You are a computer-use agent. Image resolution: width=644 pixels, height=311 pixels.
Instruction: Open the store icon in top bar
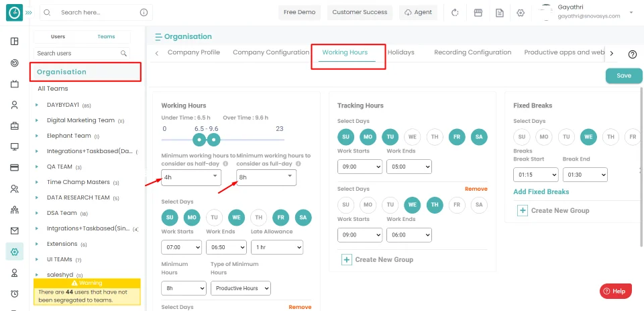[x=478, y=13]
